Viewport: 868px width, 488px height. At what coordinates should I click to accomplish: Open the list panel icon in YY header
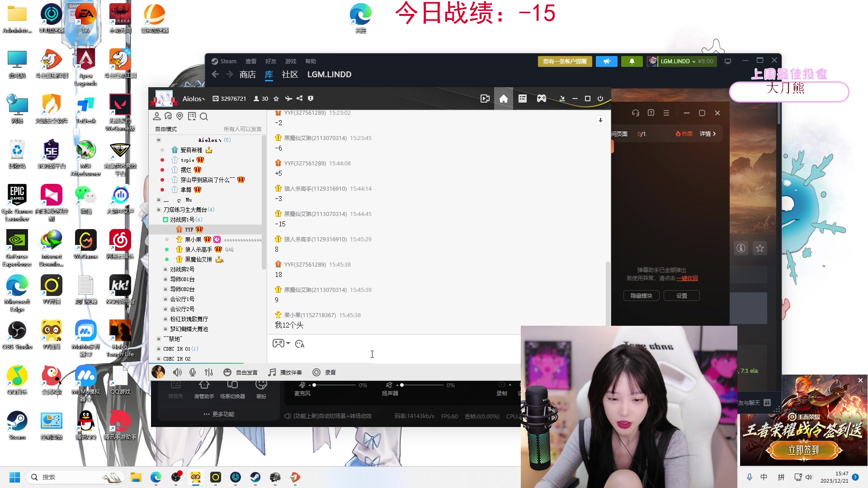click(523, 99)
